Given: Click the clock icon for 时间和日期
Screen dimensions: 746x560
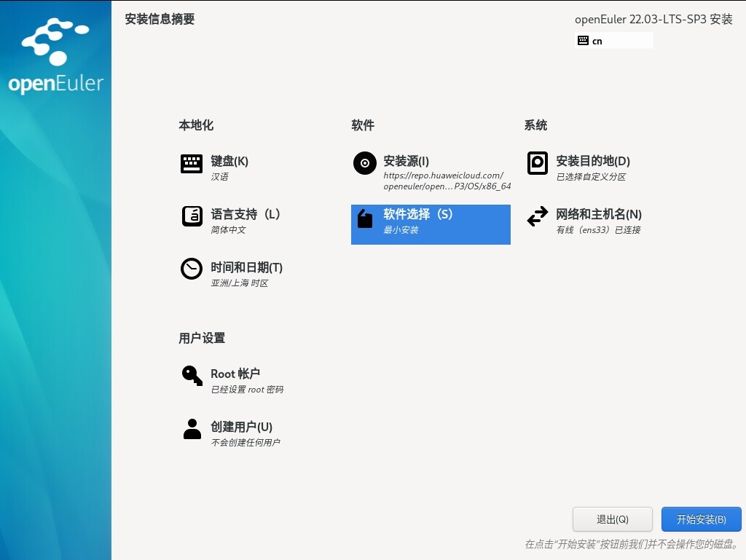Looking at the screenshot, I should 192,269.
